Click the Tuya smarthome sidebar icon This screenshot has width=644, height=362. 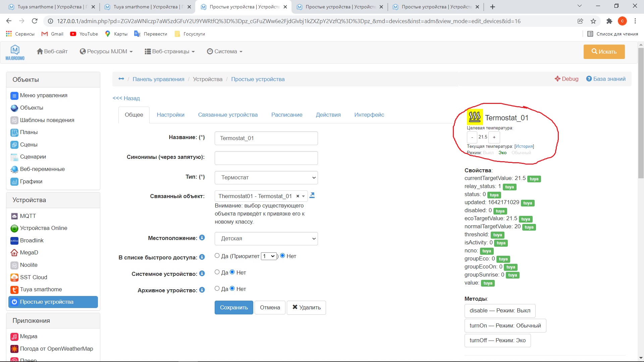pos(14,290)
